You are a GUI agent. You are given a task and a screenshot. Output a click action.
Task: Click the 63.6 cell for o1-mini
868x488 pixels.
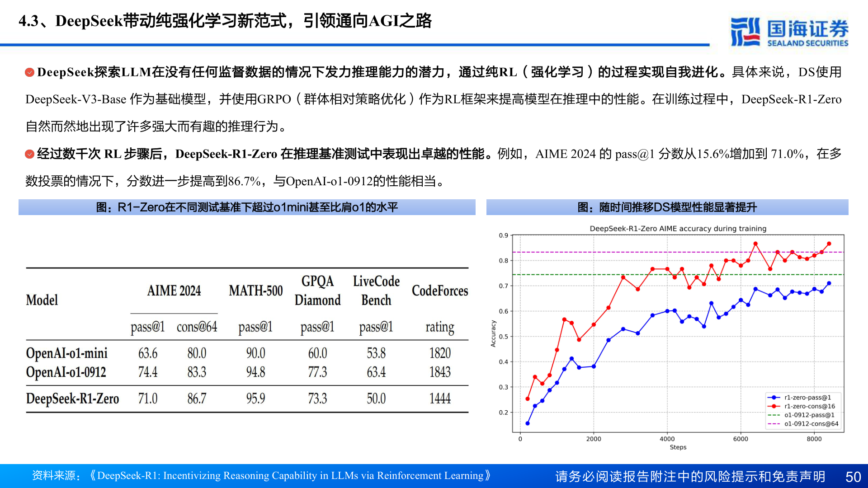(x=148, y=353)
